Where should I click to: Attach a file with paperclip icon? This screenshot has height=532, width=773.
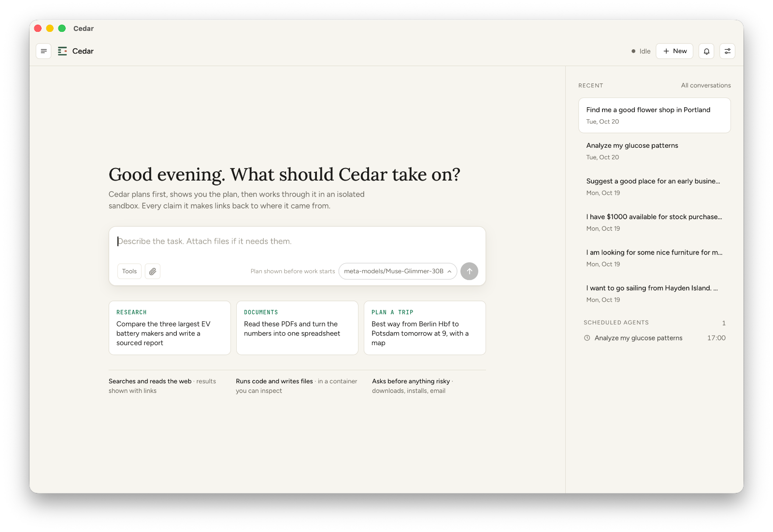click(x=153, y=271)
